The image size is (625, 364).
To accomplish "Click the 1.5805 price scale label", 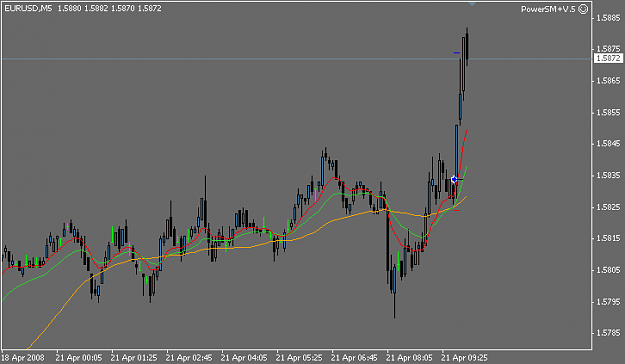I will tap(608, 270).
